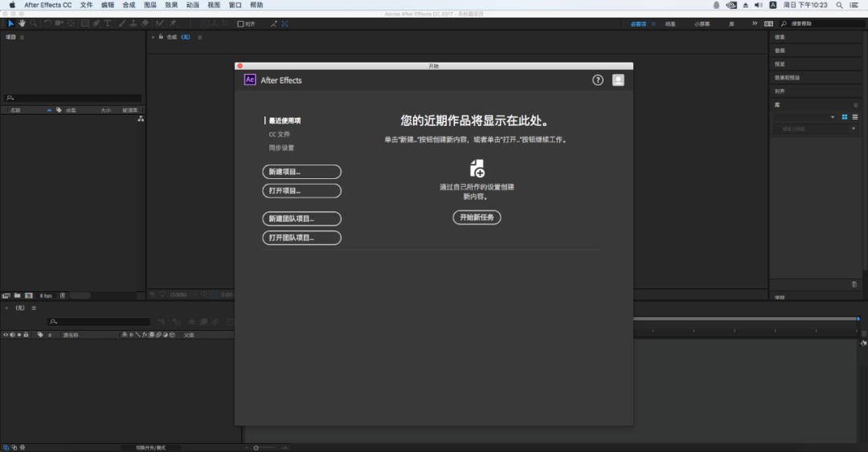868x452 pixels.
Task: Toggle the snapping 对齐 checkbox
Action: 240,24
